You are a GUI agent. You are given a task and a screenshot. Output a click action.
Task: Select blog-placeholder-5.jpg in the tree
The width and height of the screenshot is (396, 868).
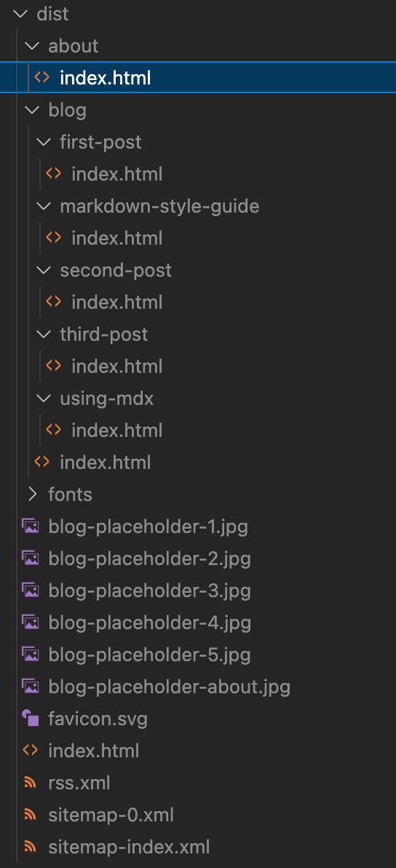coord(149,655)
